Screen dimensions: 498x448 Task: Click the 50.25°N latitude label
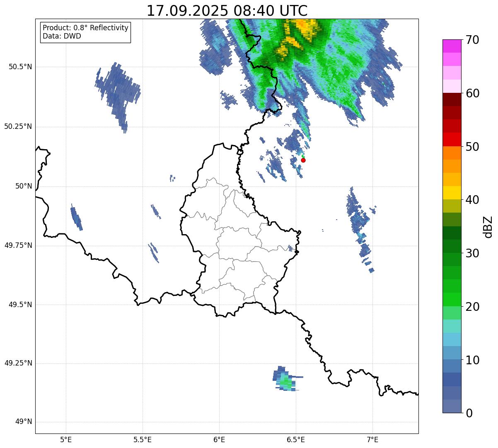pos(18,127)
